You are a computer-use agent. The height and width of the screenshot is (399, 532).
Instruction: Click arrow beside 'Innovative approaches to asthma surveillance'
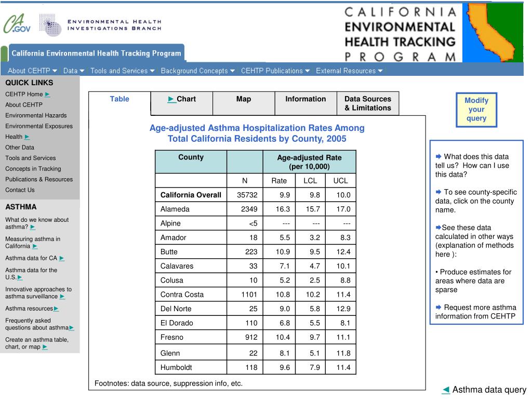click(x=62, y=297)
